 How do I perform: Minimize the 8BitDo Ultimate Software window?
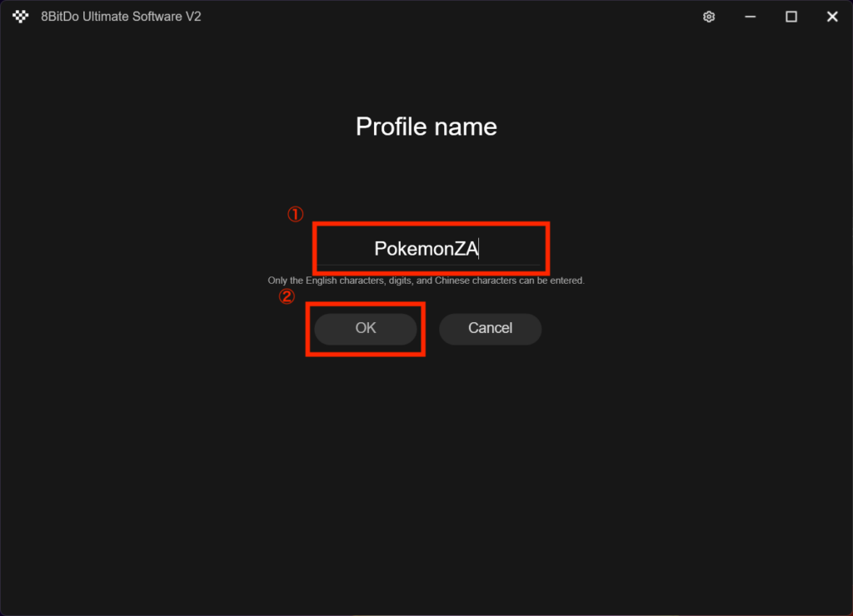tap(750, 17)
